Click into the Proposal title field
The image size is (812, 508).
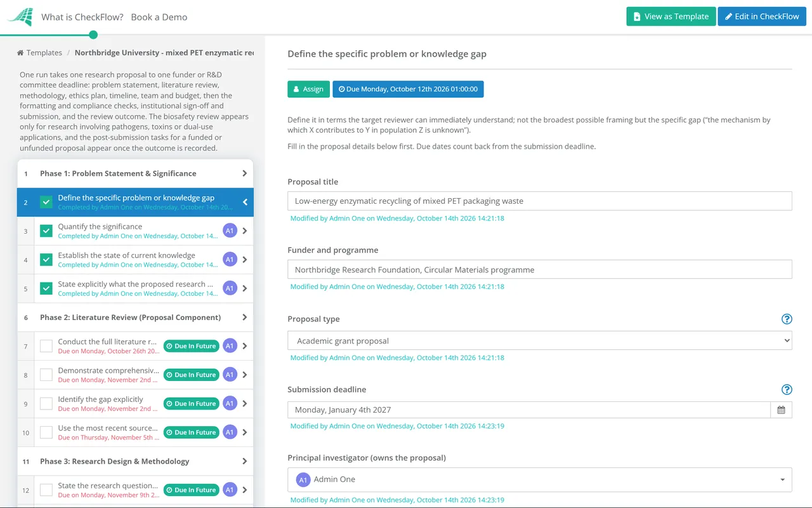pyautogui.click(x=540, y=201)
